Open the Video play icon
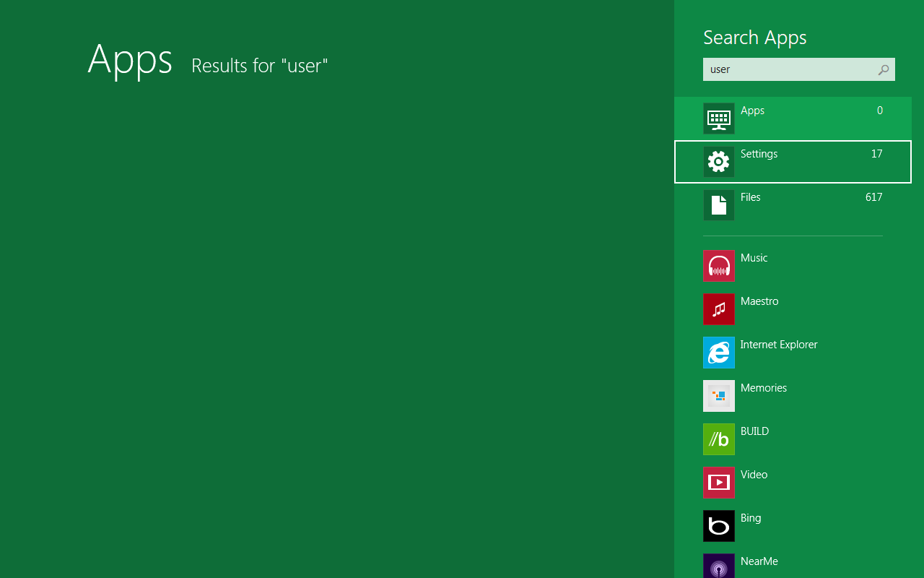 719,483
